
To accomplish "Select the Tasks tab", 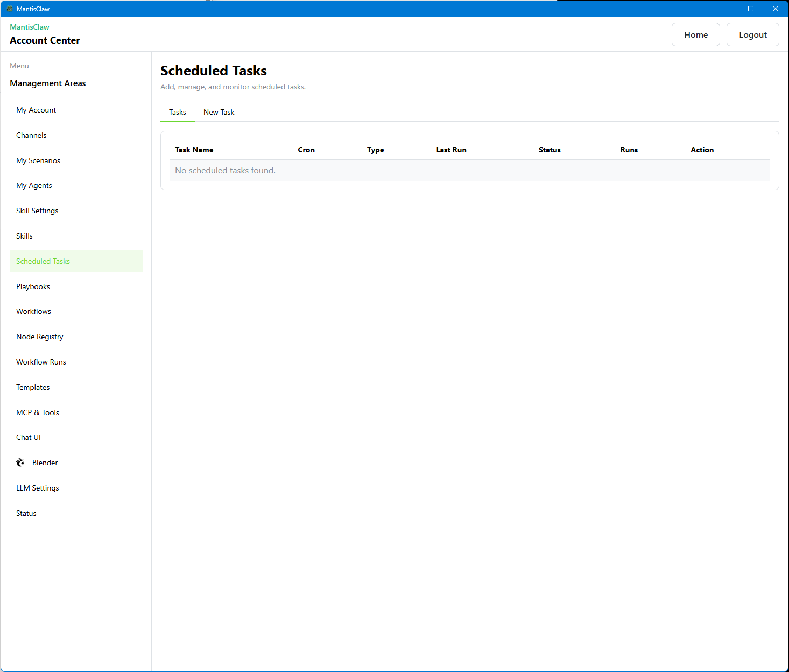I will coord(177,112).
